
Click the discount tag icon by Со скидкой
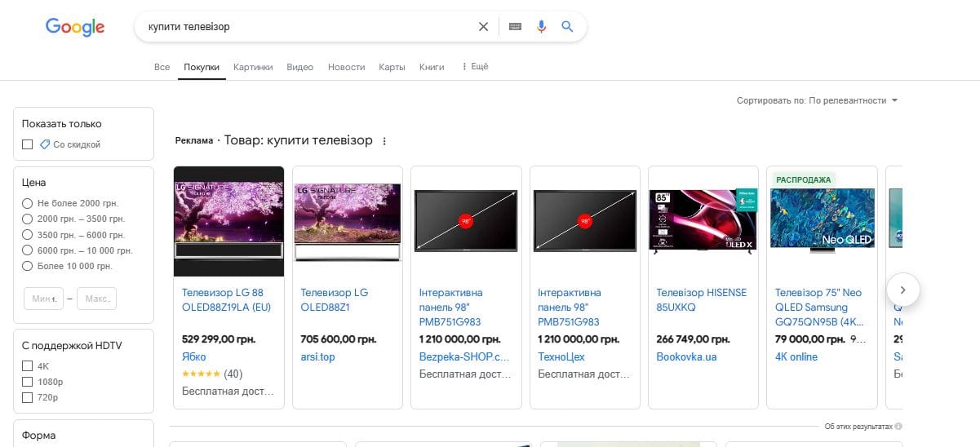[45, 144]
